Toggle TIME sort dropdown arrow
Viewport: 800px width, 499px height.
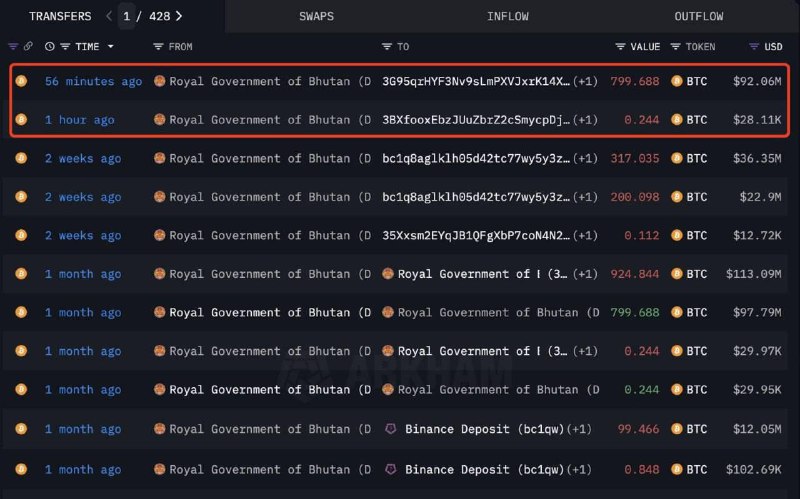coord(110,46)
